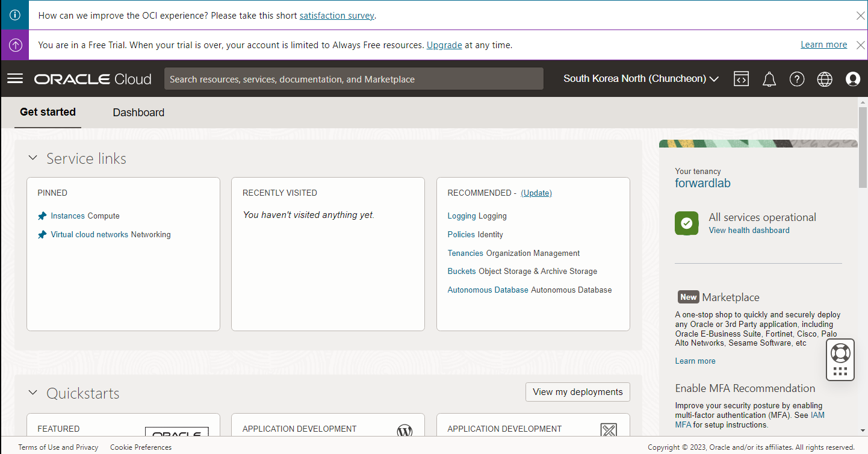Open the forwardlab tenancy link
Image resolution: width=868 pixels, height=454 pixels.
[702, 183]
